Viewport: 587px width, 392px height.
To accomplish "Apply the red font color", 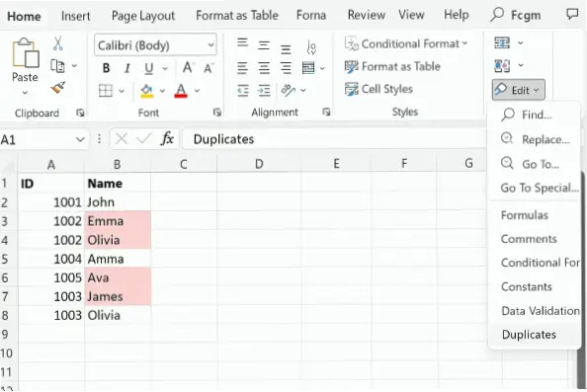I will point(181,91).
